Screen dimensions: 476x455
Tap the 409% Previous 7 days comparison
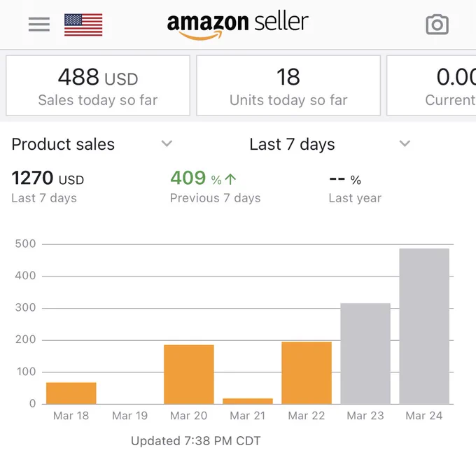click(215, 185)
